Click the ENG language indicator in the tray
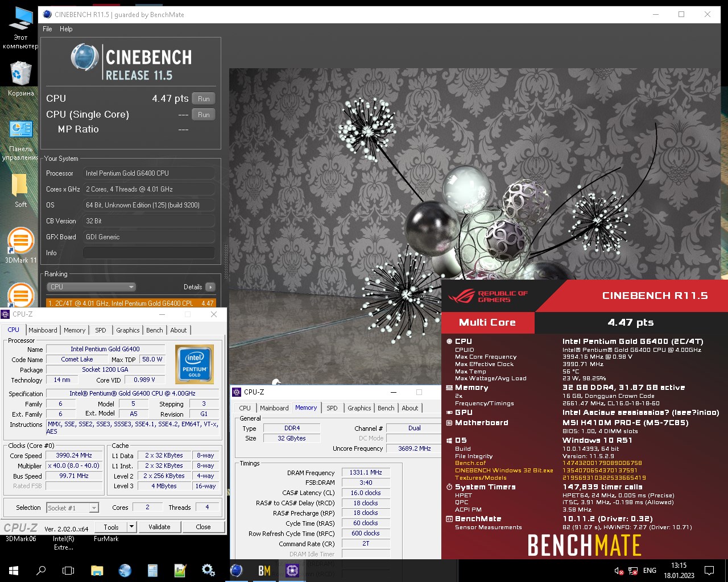Image resolution: width=728 pixels, height=582 pixels. [650, 571]
